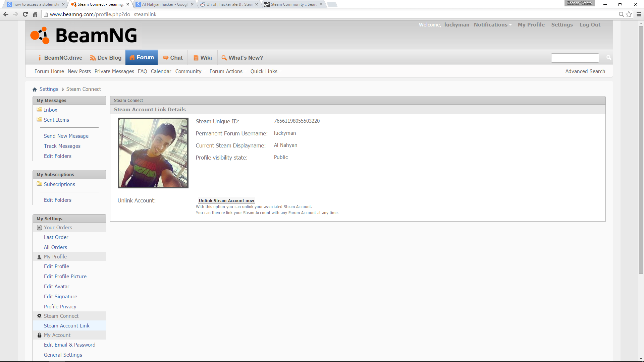The height and width of the screenshot is (362, 644).
Task: Close the 'how to access a stolen' tab
Action: coord(63,4)
